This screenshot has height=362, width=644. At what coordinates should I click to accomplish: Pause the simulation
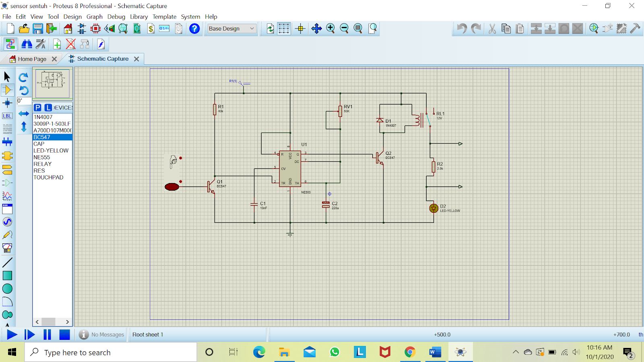click(x=47, y=335)
